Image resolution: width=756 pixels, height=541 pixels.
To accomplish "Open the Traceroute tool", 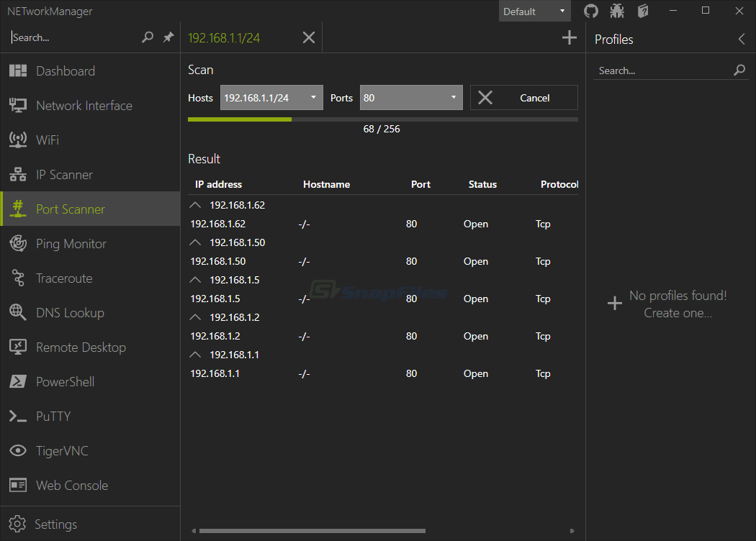I will pyautogui.click(x=91, y=278).
